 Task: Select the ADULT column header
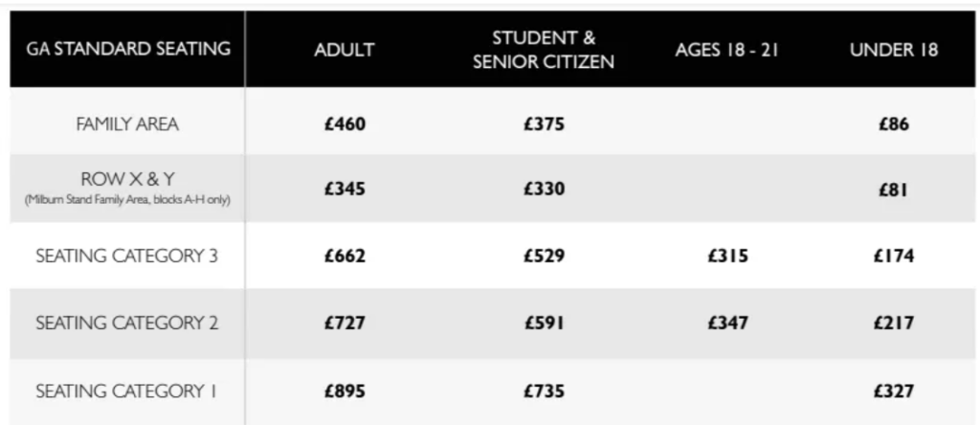(x=345, y=51)
